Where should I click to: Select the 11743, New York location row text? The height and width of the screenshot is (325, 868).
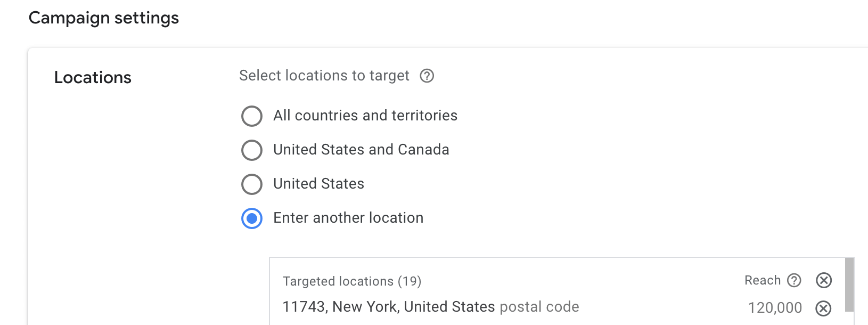pyautogui.click(x=388, y=307)
